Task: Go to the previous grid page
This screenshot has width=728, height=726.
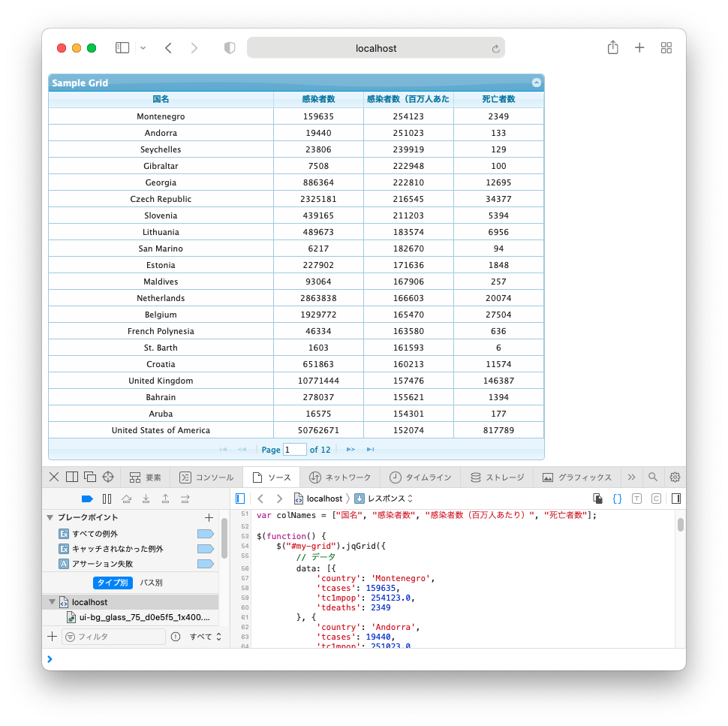Action: (x=242, y=449)
